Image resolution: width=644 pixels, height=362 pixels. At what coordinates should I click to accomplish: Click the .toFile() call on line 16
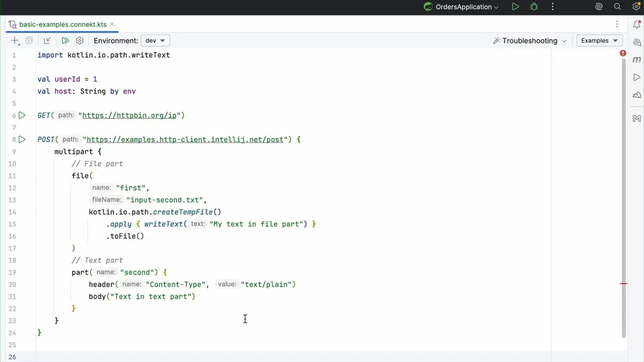125,236
